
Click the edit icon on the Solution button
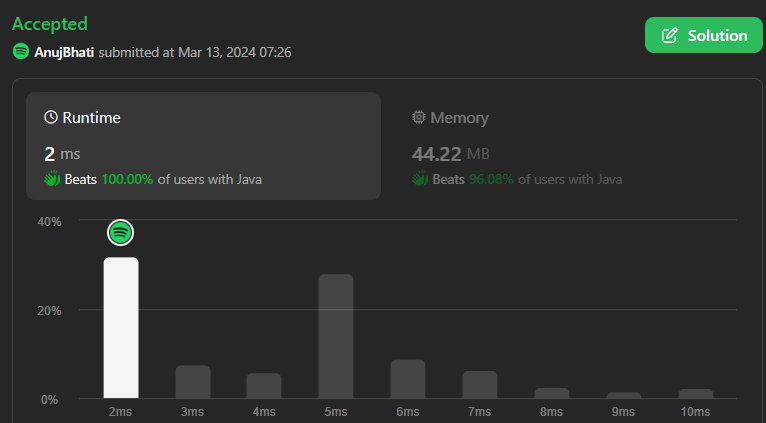[670, 35]
